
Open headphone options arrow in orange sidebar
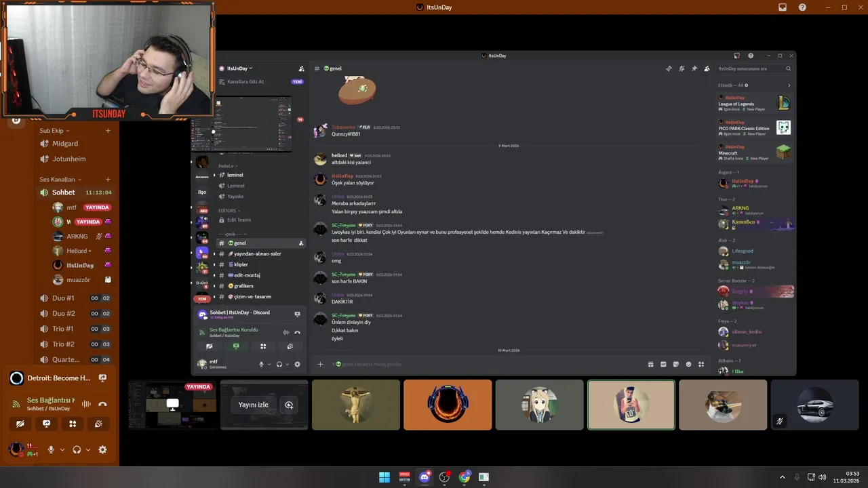(88, 449)
